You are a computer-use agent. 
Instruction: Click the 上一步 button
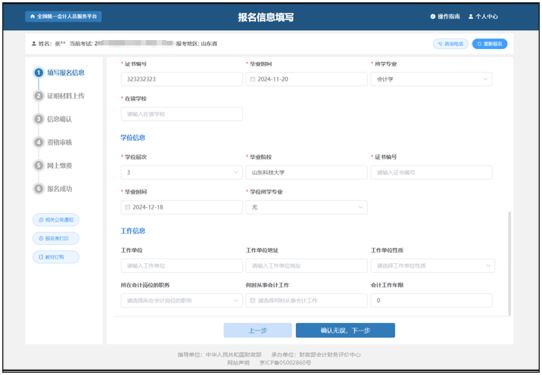[x=258, y=330]
